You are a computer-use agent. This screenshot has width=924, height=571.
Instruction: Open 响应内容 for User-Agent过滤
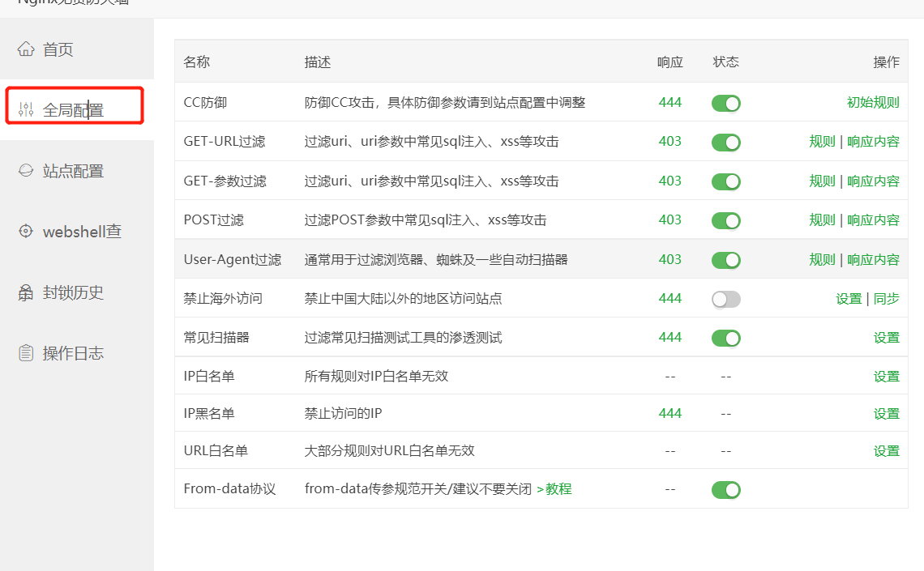[873, 259]
